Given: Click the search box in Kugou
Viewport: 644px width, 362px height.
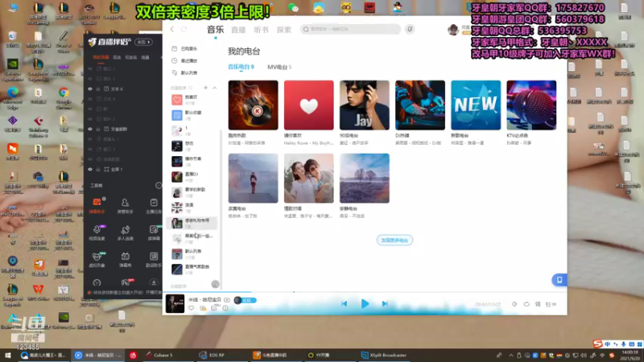Looking at the screenshot, I should coord(350,29).
